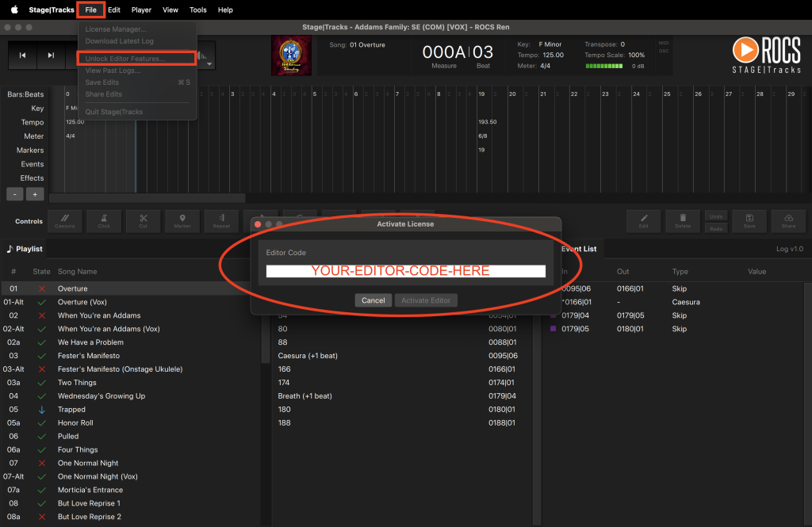The height and width of the screenshot is (527, 812).
Task: Click the download arrow for Trapped
Action: pos(42,410)
